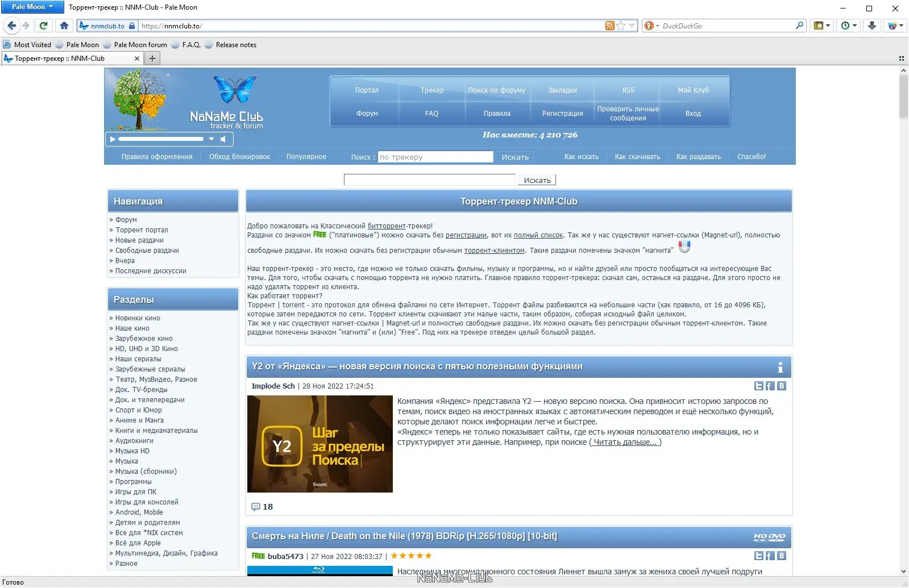Click the page vertical scrollbar
909x588 pixels.
click(x=903, y=97)
